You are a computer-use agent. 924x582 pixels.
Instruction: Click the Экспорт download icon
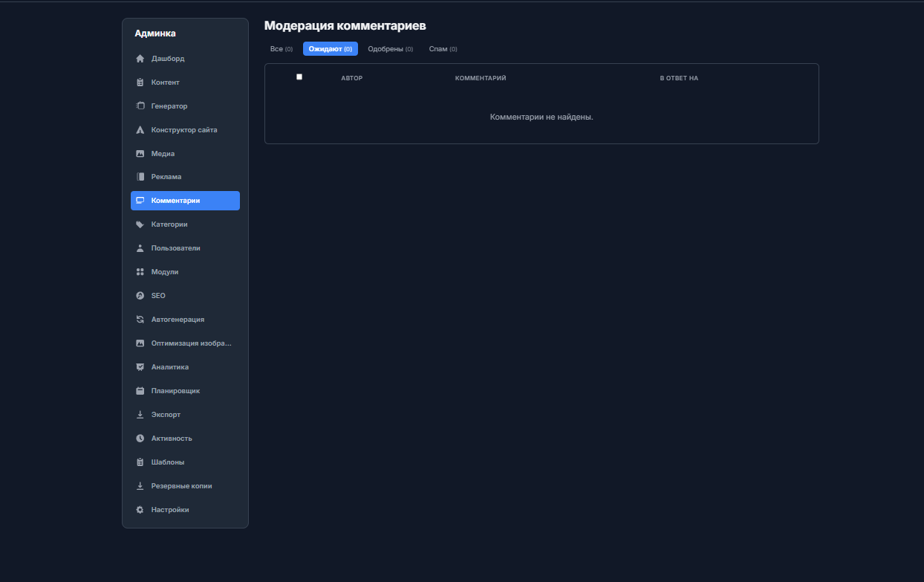140,415
